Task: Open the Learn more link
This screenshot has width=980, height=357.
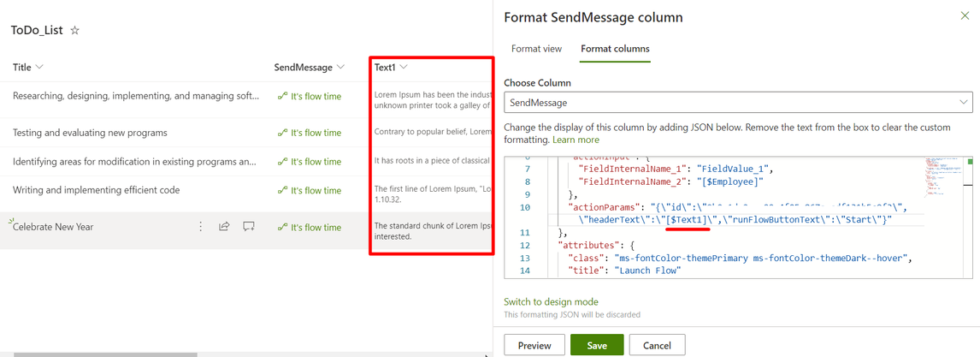Action: coord(576,140)
